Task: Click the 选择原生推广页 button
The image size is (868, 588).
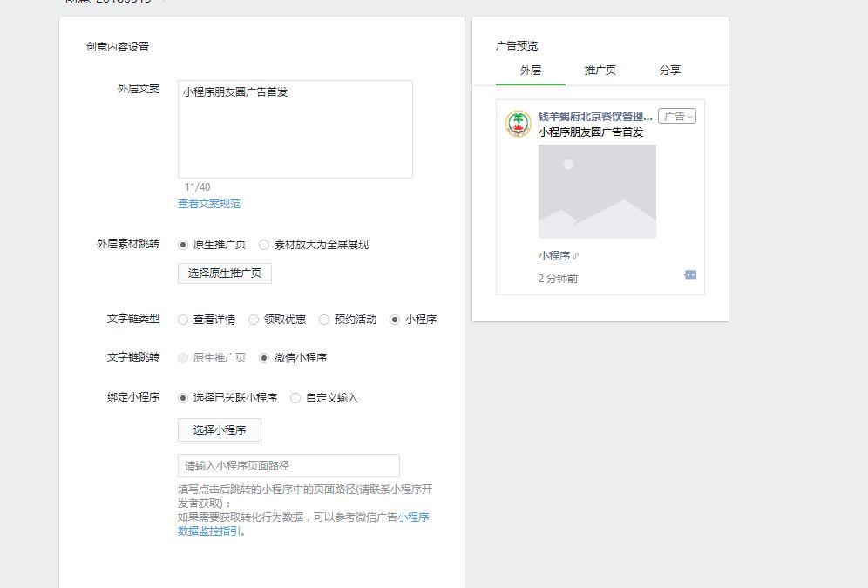Action: coord(225,274)
